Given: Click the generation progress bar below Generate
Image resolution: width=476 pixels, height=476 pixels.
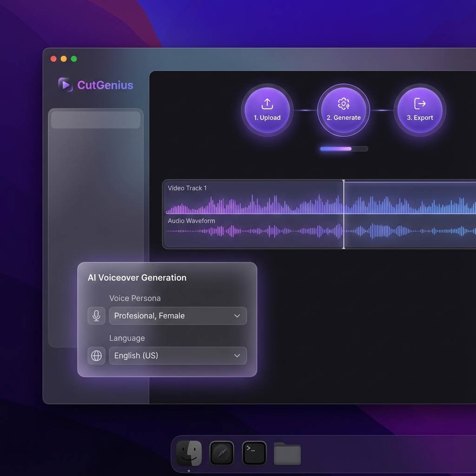Looking at the screenshot, I should pos(344,148).
